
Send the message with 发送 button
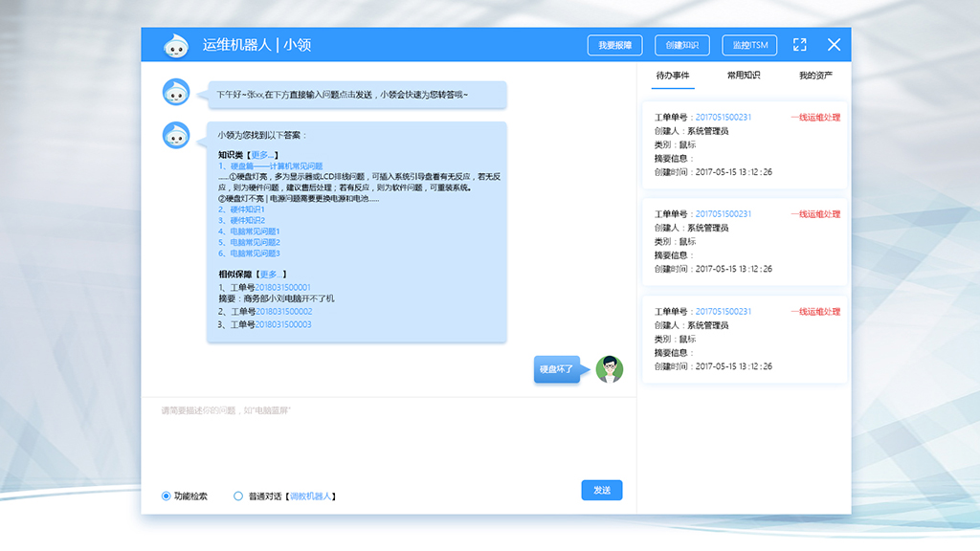click(602, 491)
